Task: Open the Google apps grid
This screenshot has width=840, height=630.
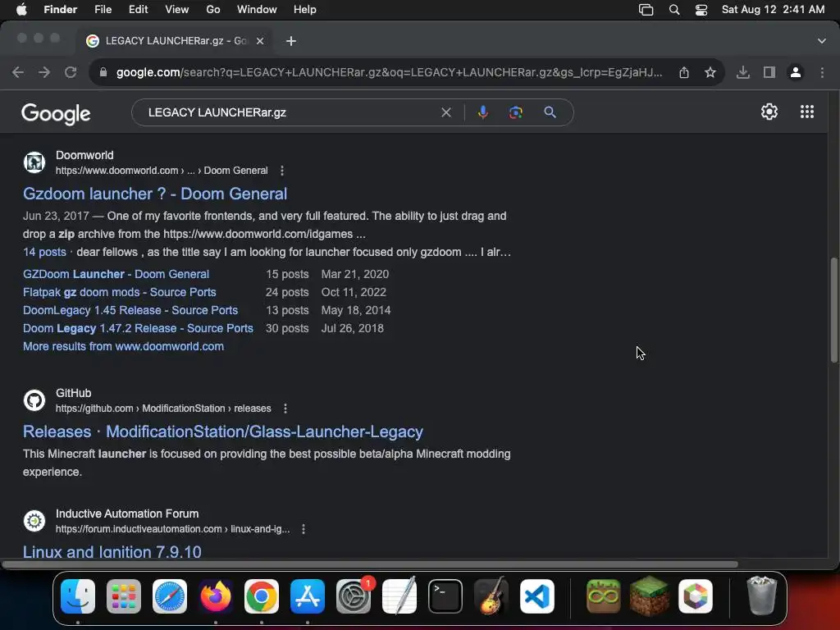Action: [807, 112]
